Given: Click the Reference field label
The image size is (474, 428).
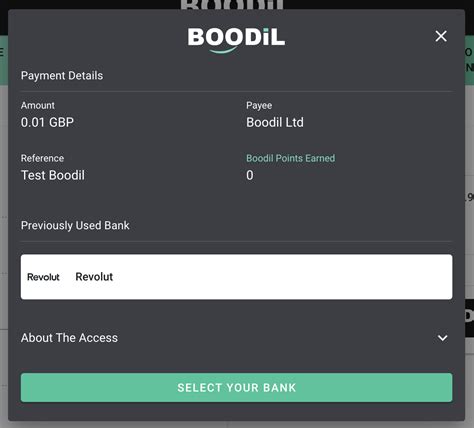Looking at the screenshot, I should pyautogui.click(x=42, y=158).
